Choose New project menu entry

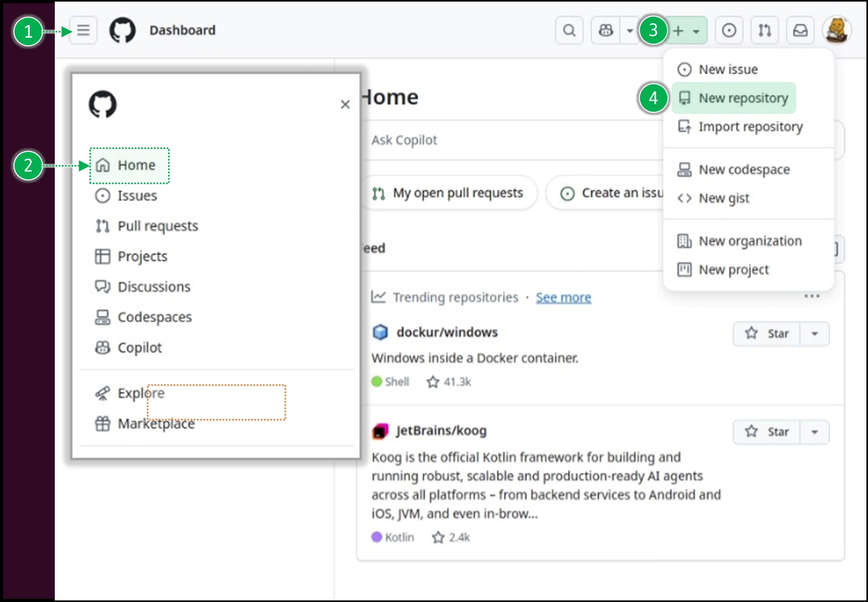point(747,270)
